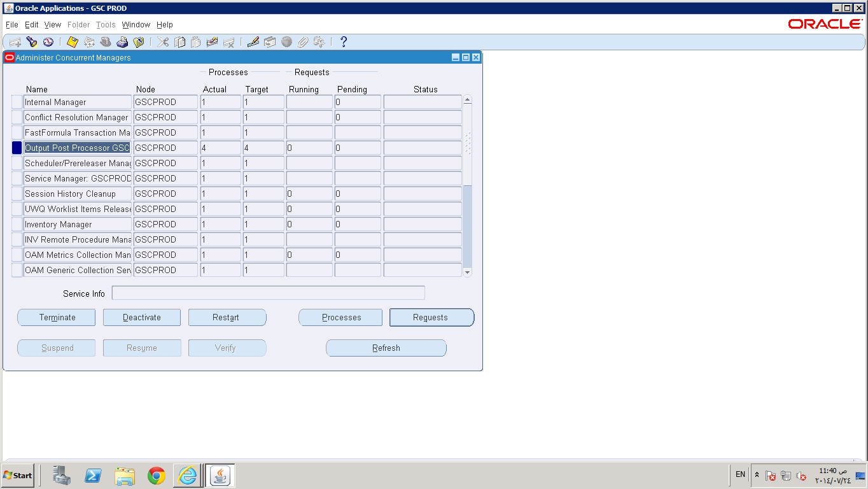
Task: Open Windows PowerShell from the taskbar
Action: point(94,476)
